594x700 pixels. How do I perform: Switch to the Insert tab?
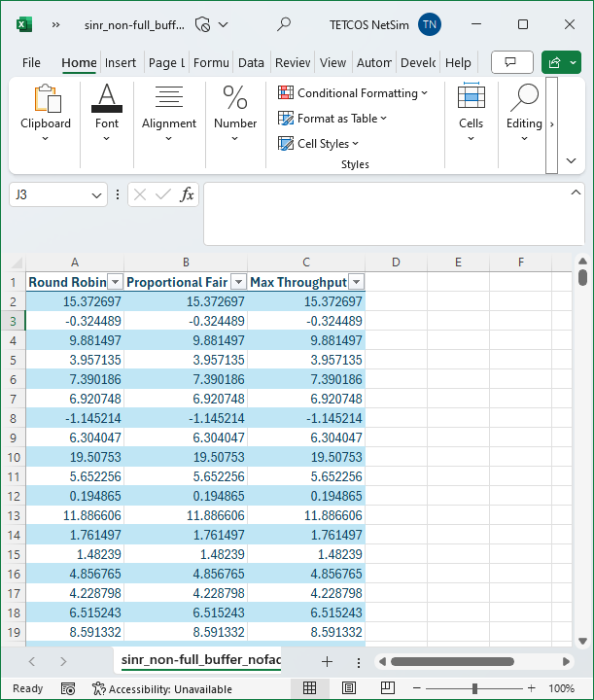tap(121, 63)
